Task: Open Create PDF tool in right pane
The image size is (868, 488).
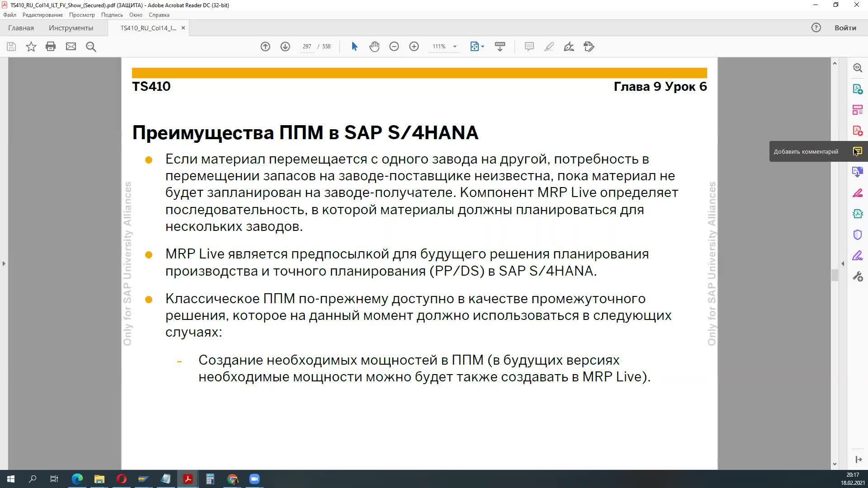Action: point(858,131)
